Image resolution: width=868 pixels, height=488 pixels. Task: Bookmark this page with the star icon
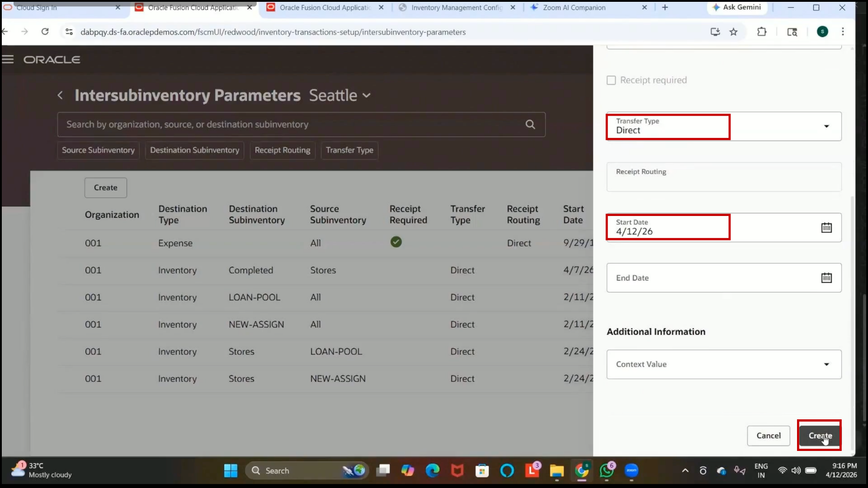pos(733,32)
